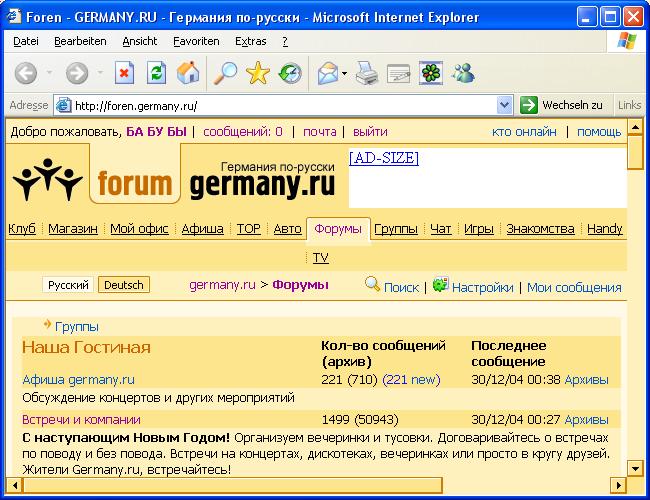Click the forum people logo
Viewport: 650px width, 500px height.
(x=47, y=179)
